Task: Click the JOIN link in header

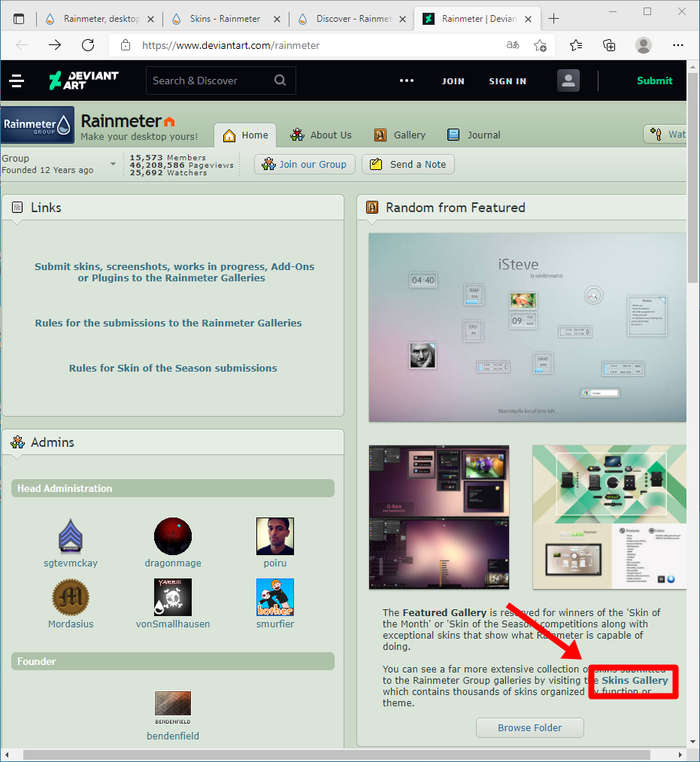Action: pos(453,81)
